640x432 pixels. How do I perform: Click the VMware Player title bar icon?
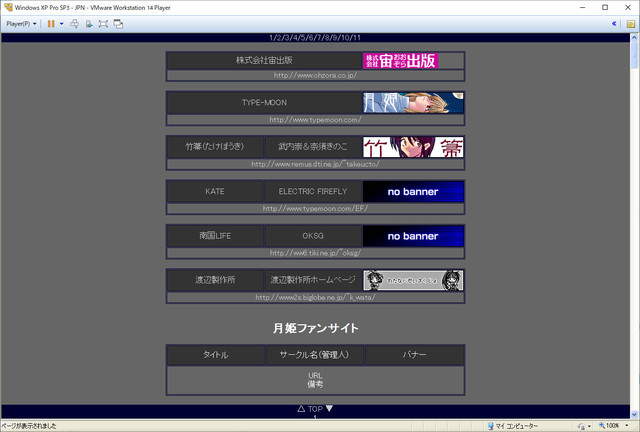(x=8, y=7)
